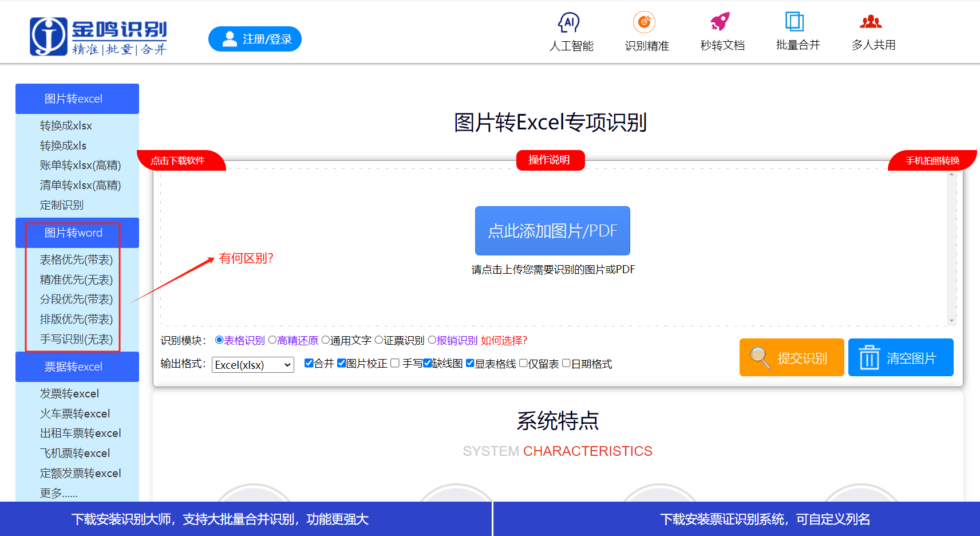Open the 操作说明 red button
This screenshot has width=980, height=536.
click(550, 160)
